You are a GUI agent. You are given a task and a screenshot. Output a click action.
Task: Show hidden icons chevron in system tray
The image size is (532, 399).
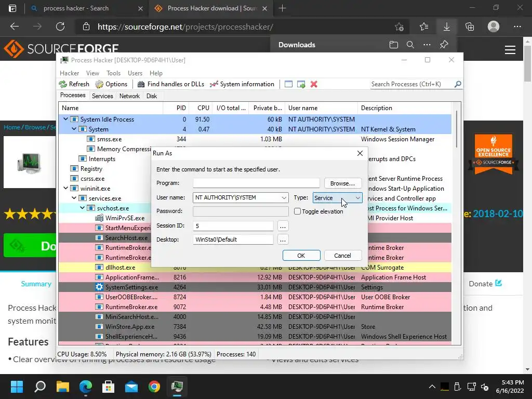(432, 387)
